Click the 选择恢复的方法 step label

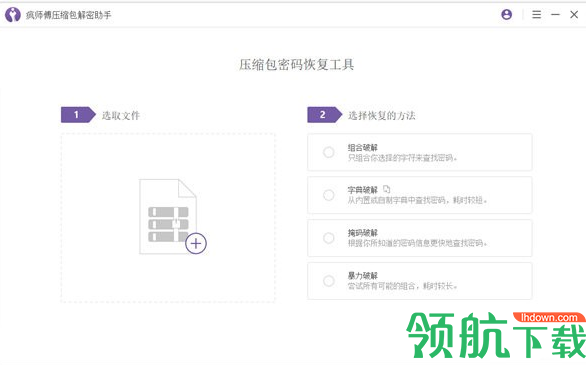click(x=382, y=115)
